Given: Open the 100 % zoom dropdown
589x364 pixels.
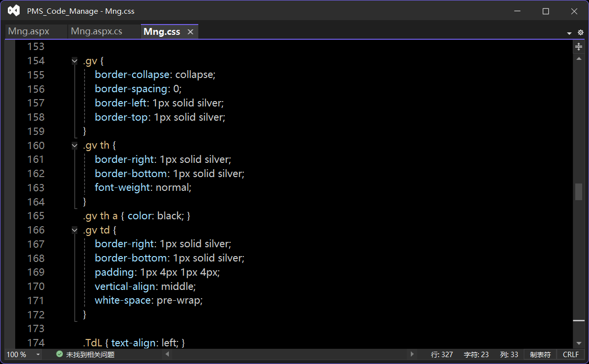Looking at the screenshot, I should [38, 354].
